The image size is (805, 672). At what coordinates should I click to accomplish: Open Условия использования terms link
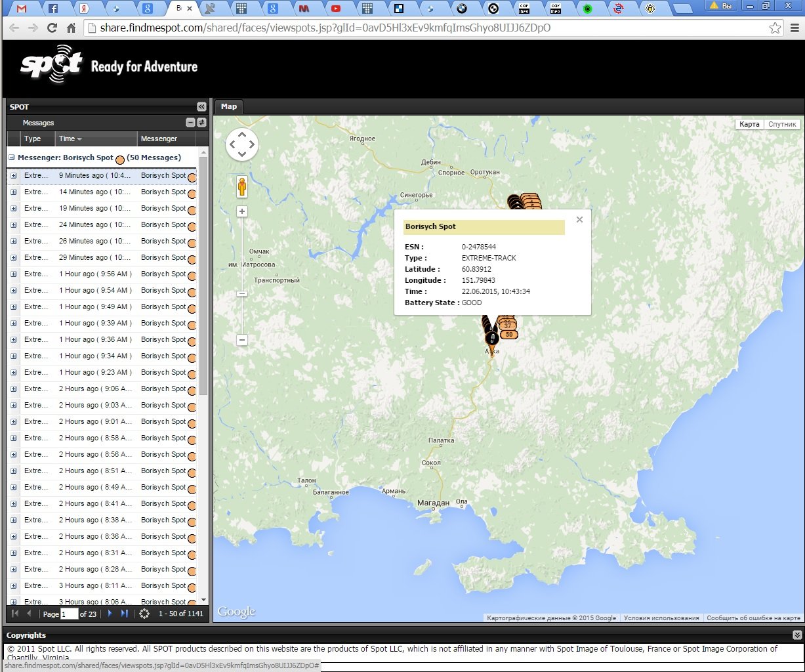(x=661, y=618)
